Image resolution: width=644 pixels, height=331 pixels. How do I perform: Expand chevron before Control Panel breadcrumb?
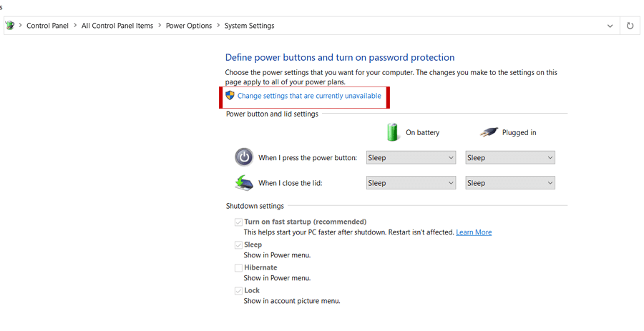21,26
